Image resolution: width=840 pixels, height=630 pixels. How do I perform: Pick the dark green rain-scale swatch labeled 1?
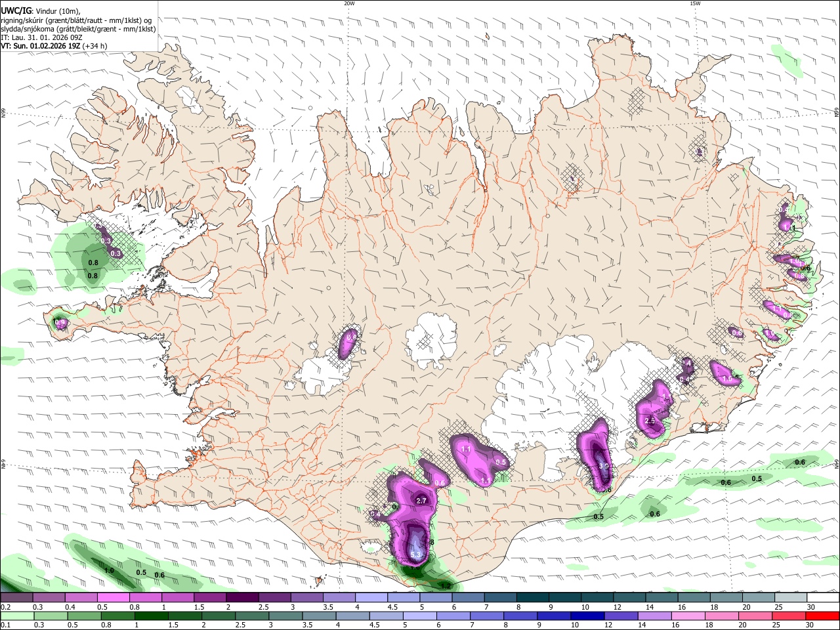pos(152,616)
